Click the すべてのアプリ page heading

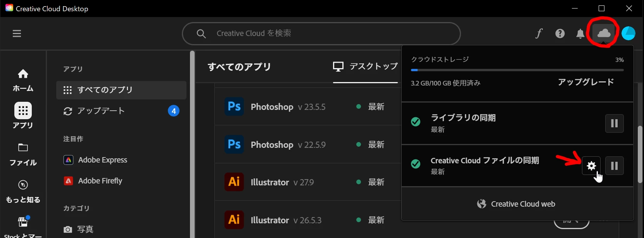click(239, 67)
